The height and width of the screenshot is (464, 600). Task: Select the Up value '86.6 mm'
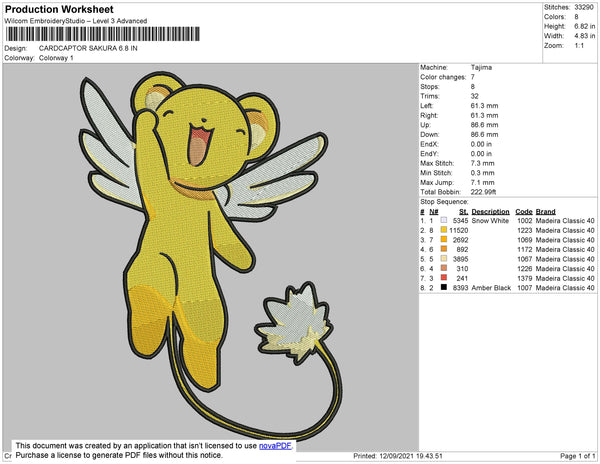[484, 125]
